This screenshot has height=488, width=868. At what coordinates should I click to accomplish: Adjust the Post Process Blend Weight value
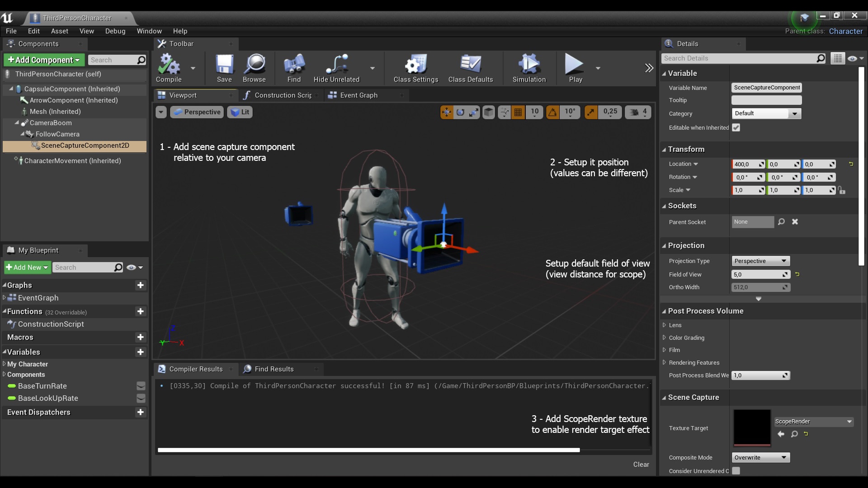point(759,375)
